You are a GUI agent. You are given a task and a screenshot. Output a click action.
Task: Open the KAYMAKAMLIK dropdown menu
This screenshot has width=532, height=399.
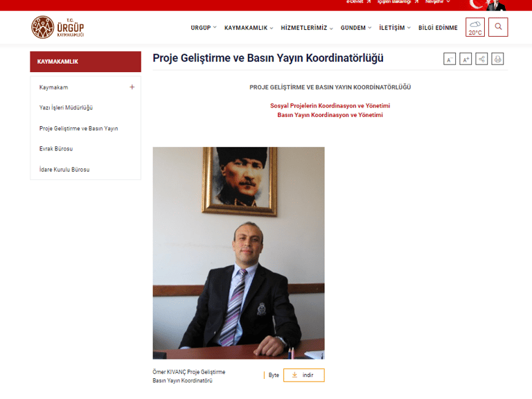click(249, 28)
